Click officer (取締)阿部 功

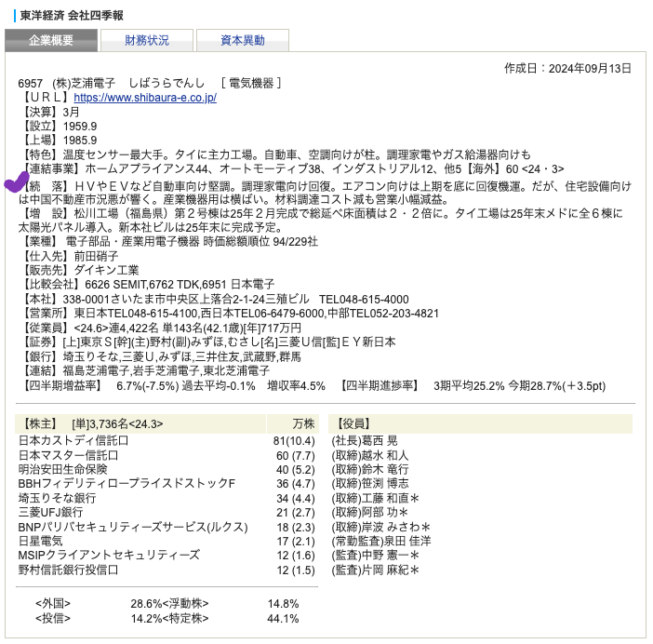pyautogui.click(x=370, y=513)
